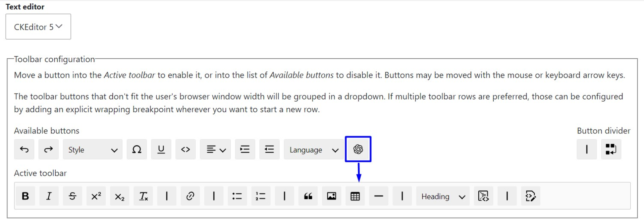
Task: Open the Heading dropdown in Active toolbar
Action: tap(443, 196)
